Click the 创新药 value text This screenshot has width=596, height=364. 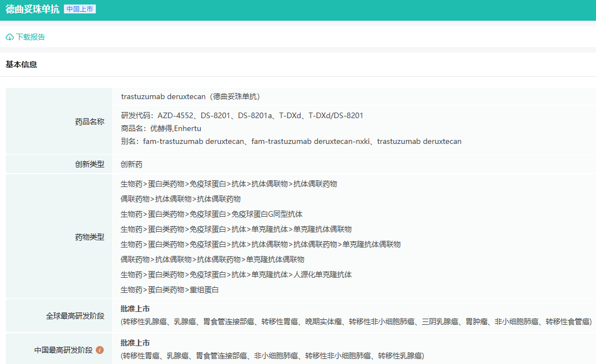pos(132,165)
